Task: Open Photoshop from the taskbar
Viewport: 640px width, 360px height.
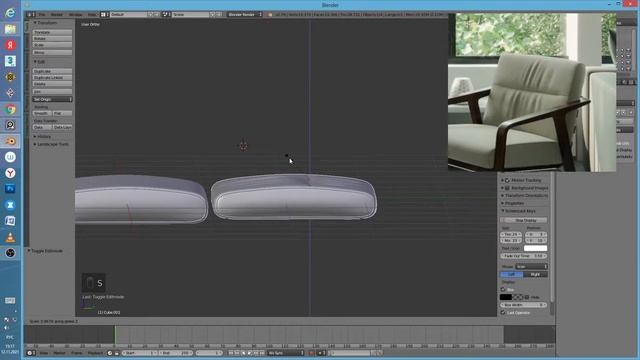Action: point(10,189)
